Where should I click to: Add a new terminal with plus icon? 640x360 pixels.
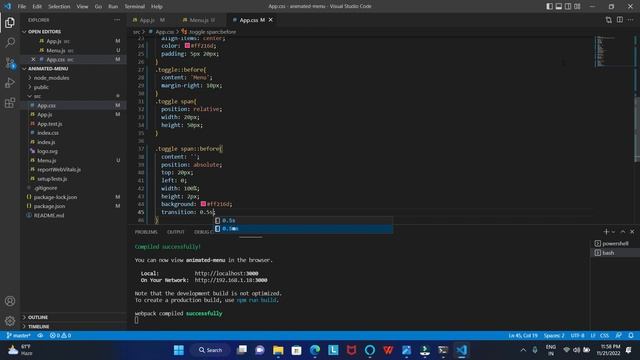coord(606,231)
